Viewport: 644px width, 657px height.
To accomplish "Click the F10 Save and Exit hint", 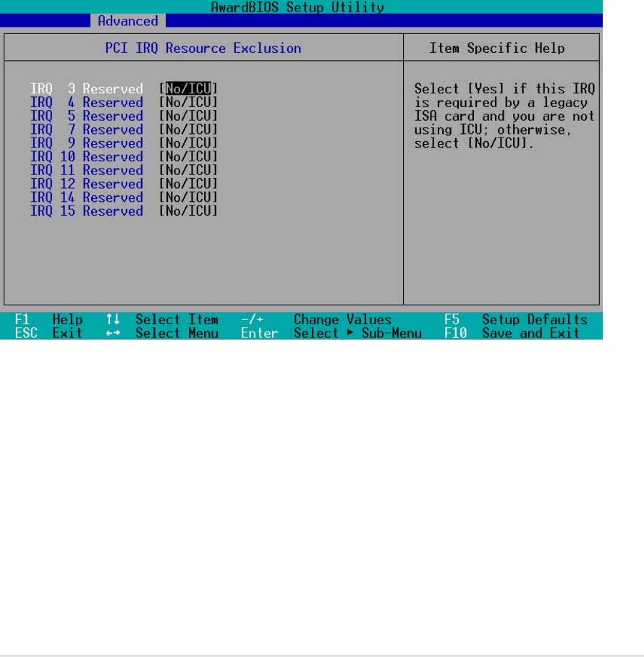I will click(x=512, y=333).
